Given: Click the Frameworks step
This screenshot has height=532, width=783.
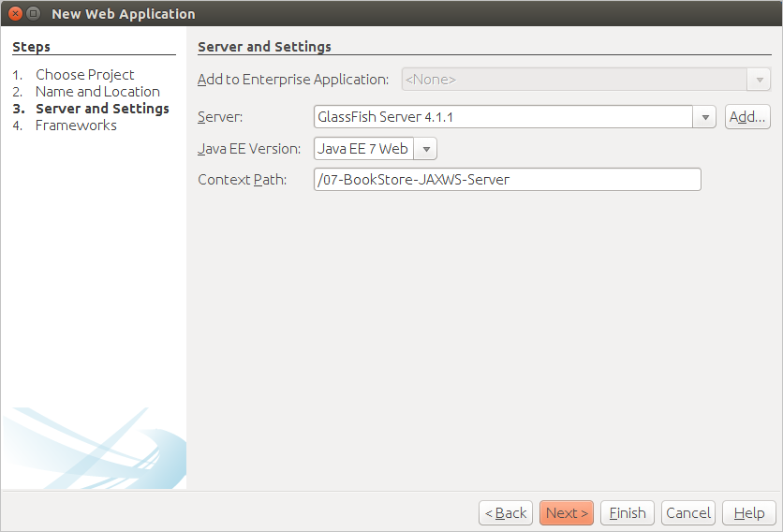Looking at the screenshot, I should (76, 126).
